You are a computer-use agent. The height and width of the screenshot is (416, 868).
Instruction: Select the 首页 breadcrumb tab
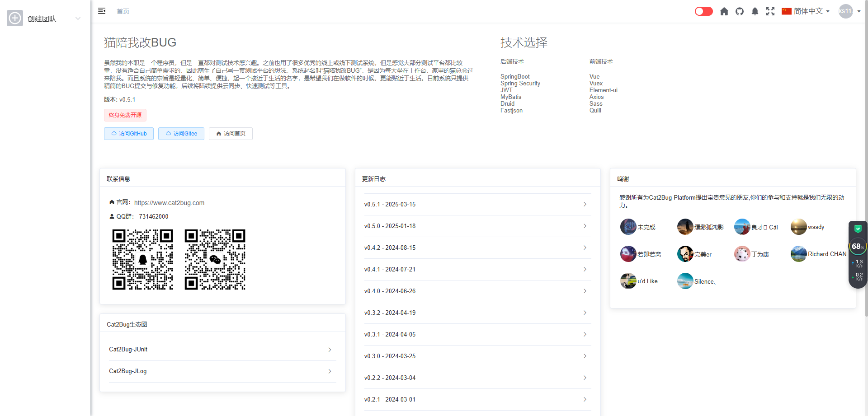123,11
